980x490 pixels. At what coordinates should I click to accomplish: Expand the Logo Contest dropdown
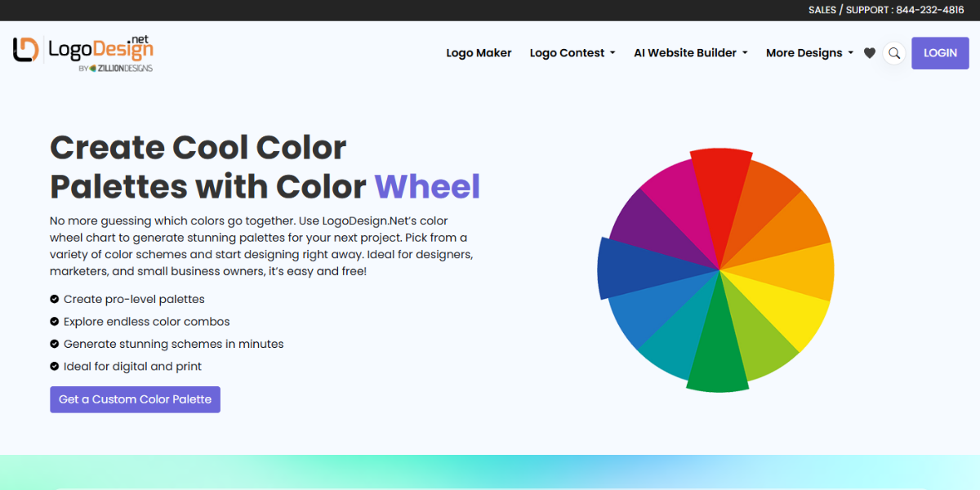point(572,52)
